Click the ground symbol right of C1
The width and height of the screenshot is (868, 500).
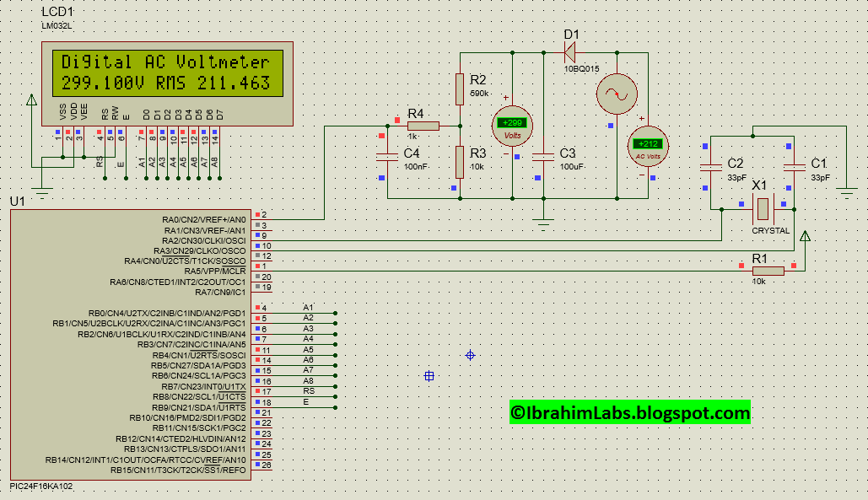pyautogui.click(x=846, y=194)
